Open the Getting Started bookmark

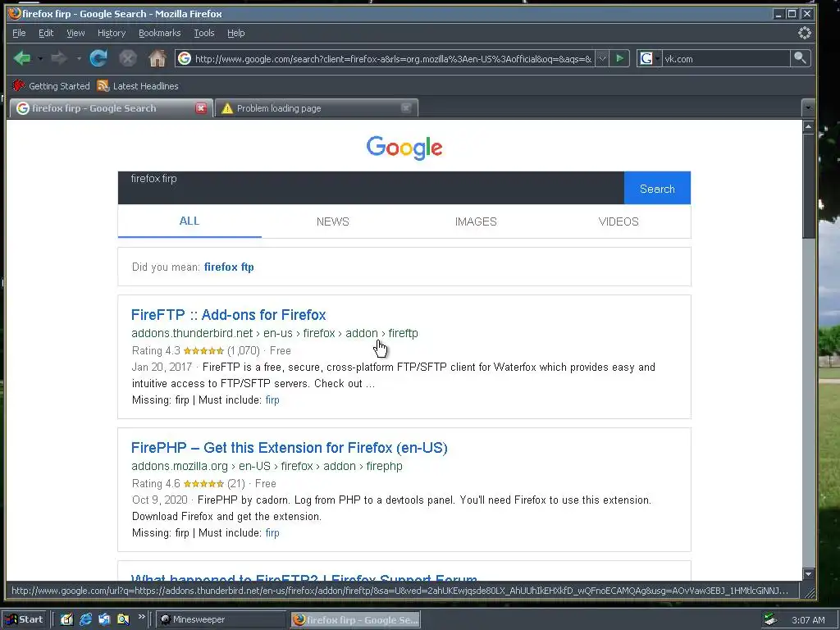coord(52,85)
